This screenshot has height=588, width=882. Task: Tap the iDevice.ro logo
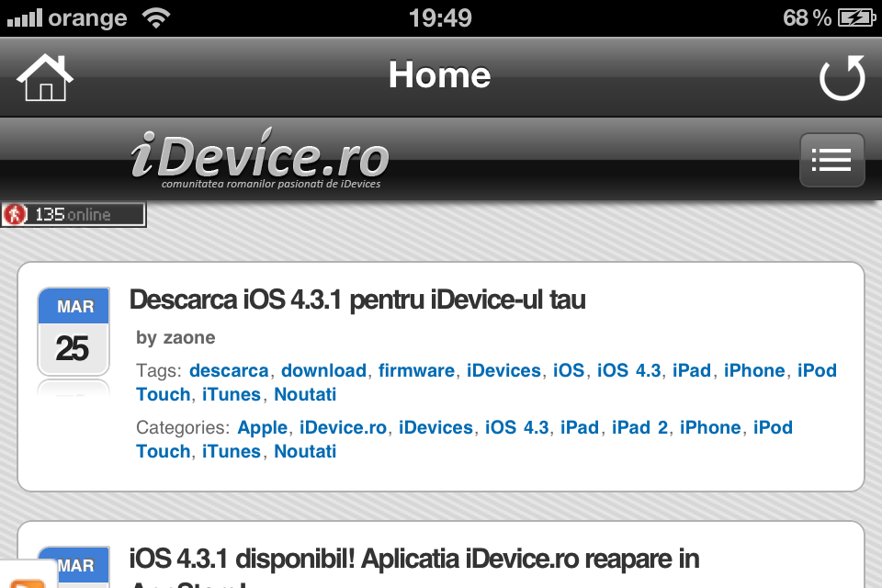[x=260, y=158]
